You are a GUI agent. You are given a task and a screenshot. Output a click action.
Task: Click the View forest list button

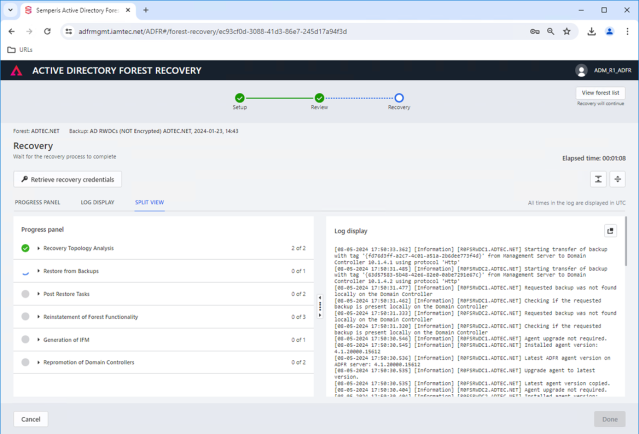point(600,93)
